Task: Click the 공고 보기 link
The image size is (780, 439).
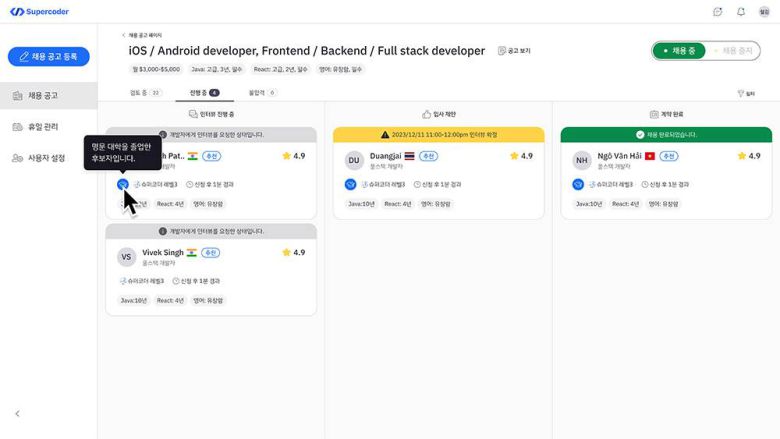Action: (515, 50)
